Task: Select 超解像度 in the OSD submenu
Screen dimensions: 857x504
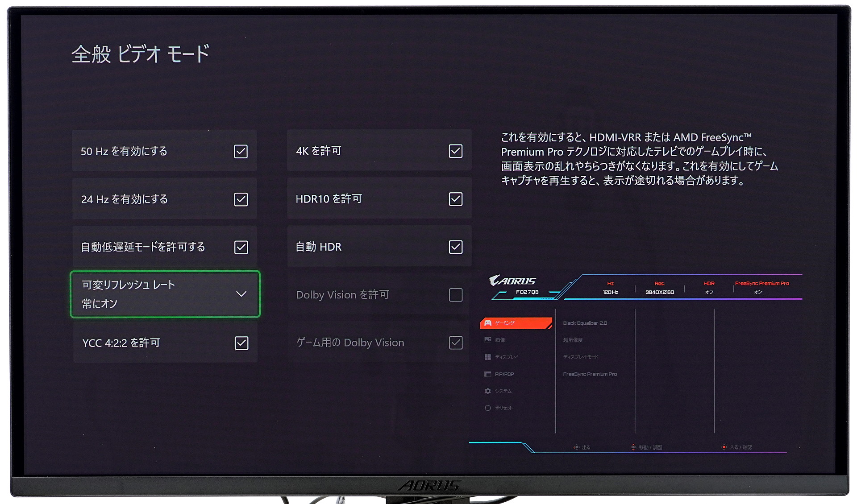Action: coord(573,340)
